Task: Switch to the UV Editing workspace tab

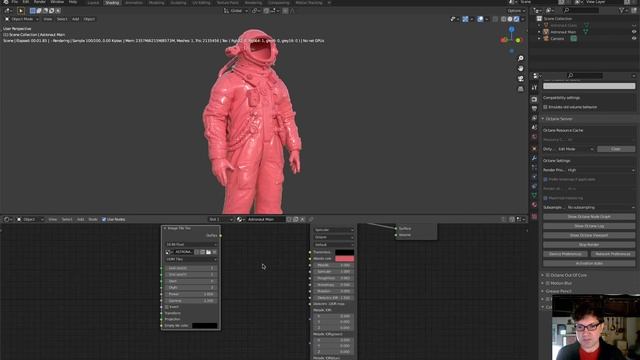Action: (201, 2)
